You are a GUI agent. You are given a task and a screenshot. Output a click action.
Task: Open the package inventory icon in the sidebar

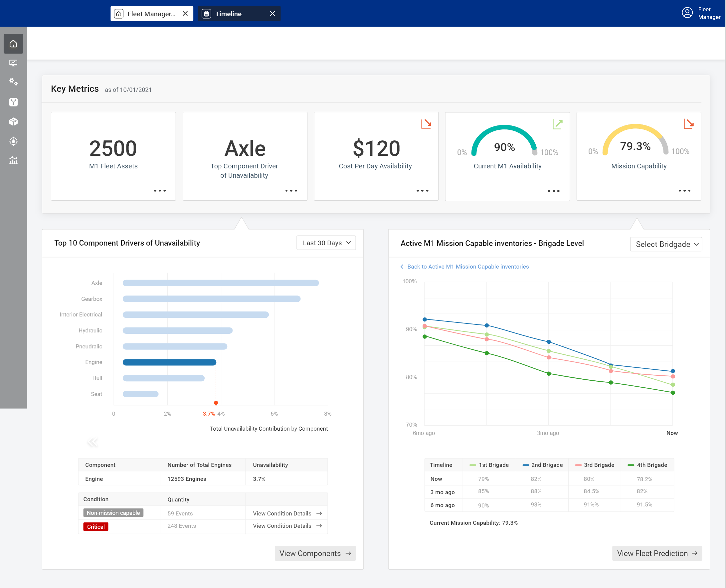[x=13, y=121]
